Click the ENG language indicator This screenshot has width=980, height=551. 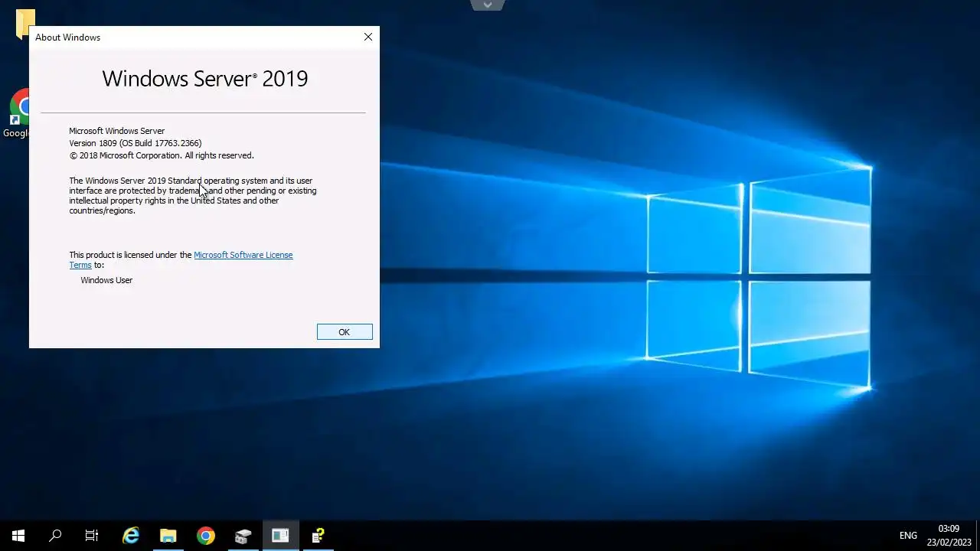tap(908, 536)
